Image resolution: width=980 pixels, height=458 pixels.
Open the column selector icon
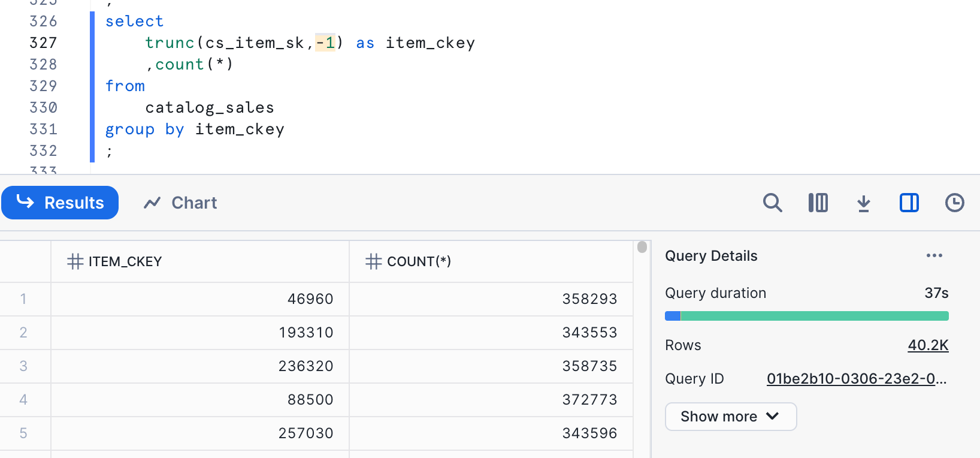click(818, 203)
